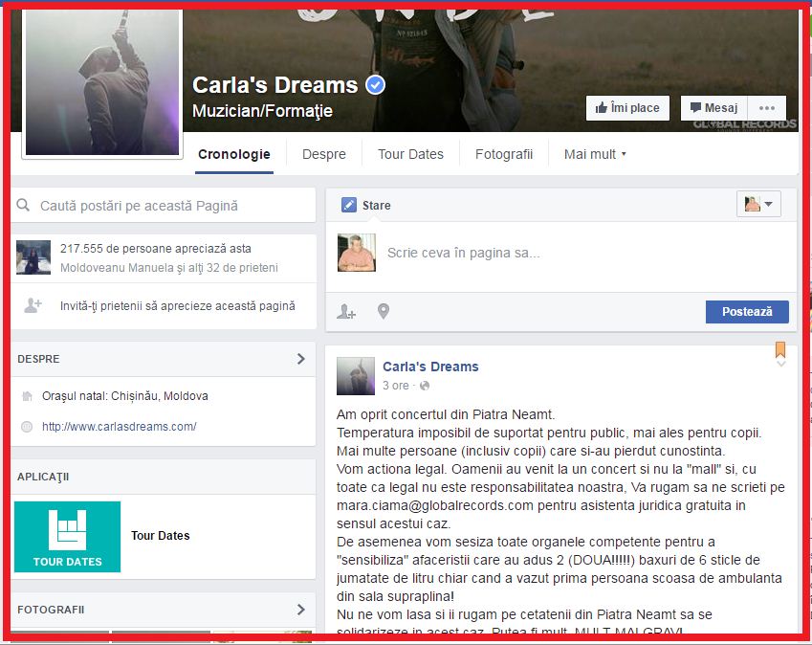Image resolution: width=812 pixels, height=645 pixels.
Task: Click the post privacy globe icon
Action: pyautogui.click(x=425, y=386)
